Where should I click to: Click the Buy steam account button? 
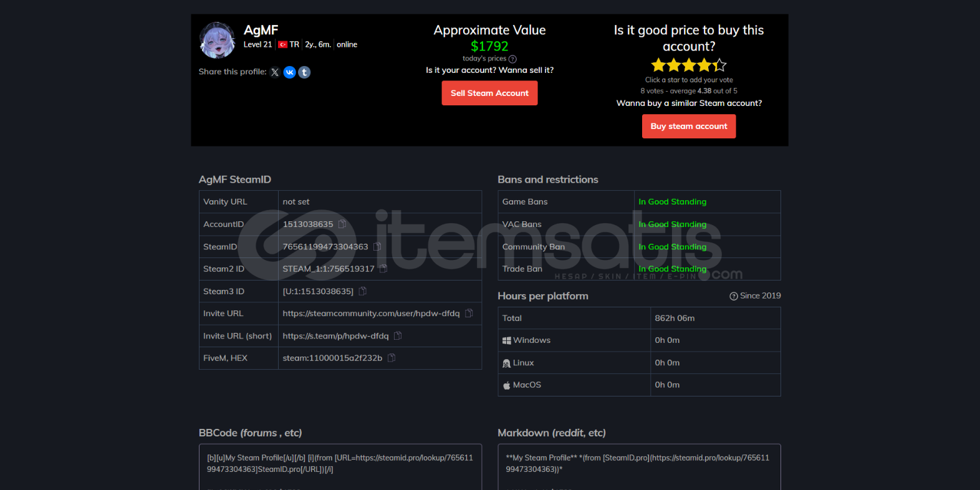click(689, 126)
